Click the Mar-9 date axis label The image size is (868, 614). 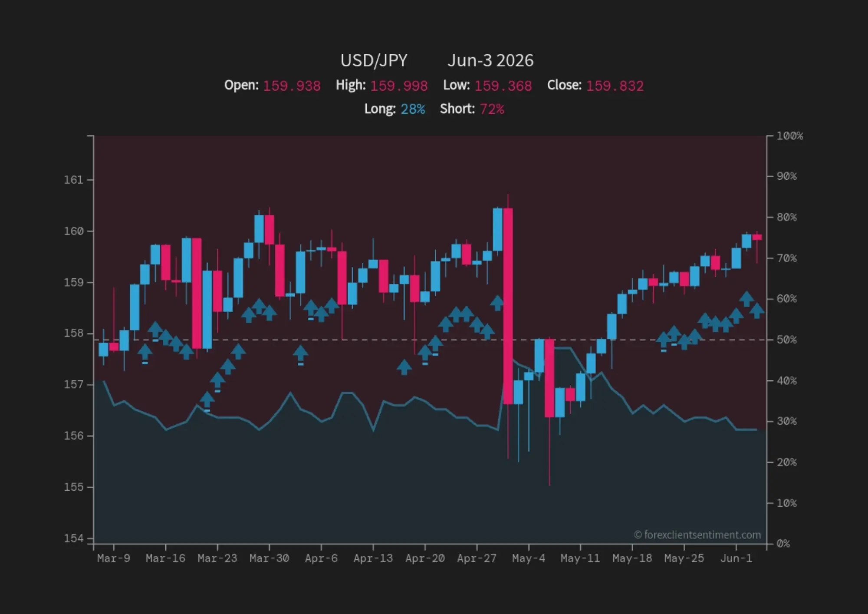(114, 558)
